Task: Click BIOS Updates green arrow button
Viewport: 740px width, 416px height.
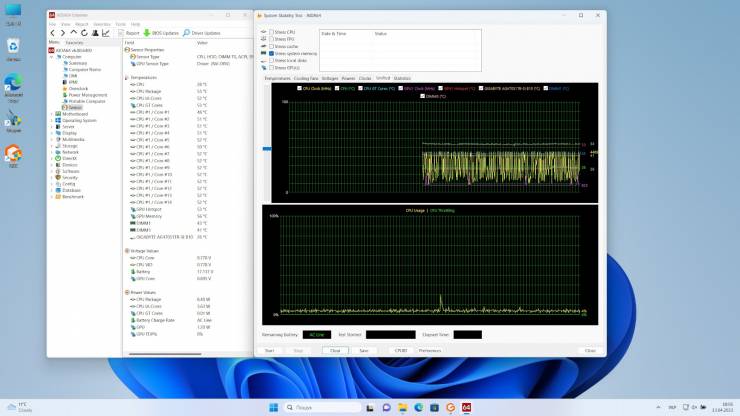Action: point(161,33)
